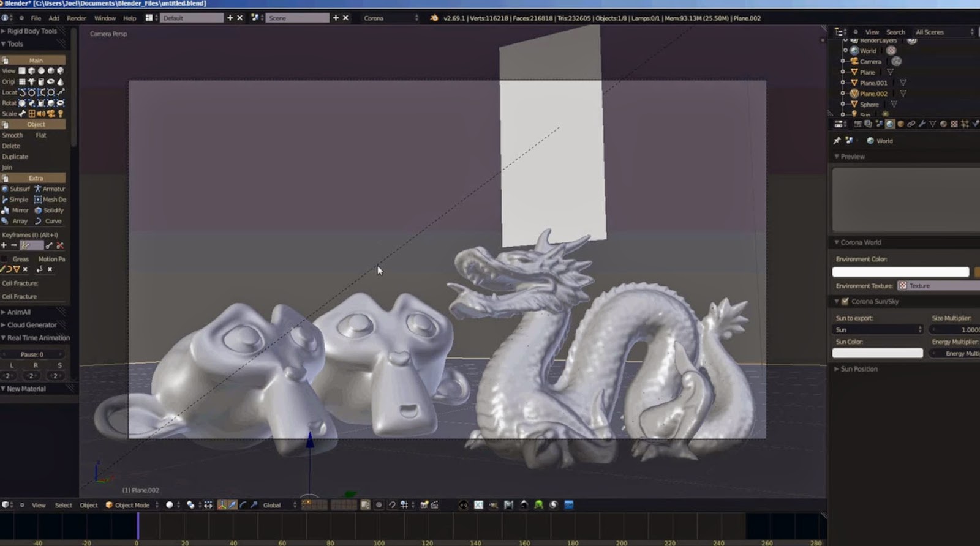The height and width of the screenshot is (546, 980).
Task: Add a Curve modifier
Action: pyautogui.click(x=50, y=221)
